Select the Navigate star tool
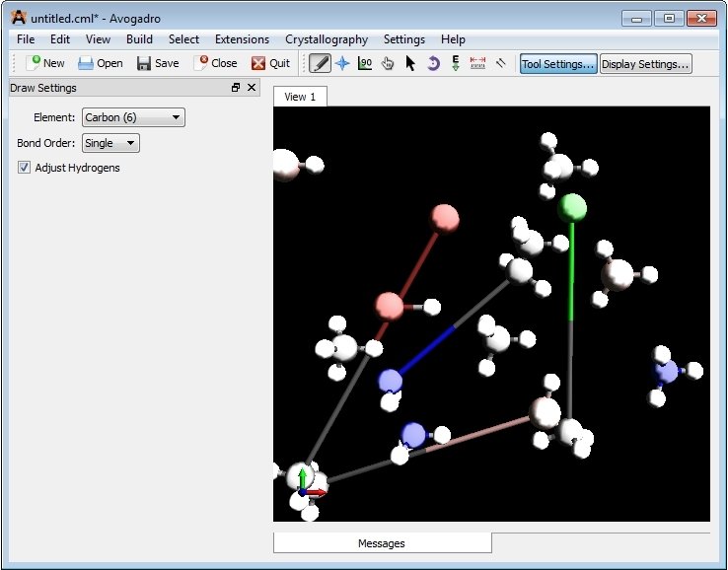 pyautogui.click(x=342, y=63)
